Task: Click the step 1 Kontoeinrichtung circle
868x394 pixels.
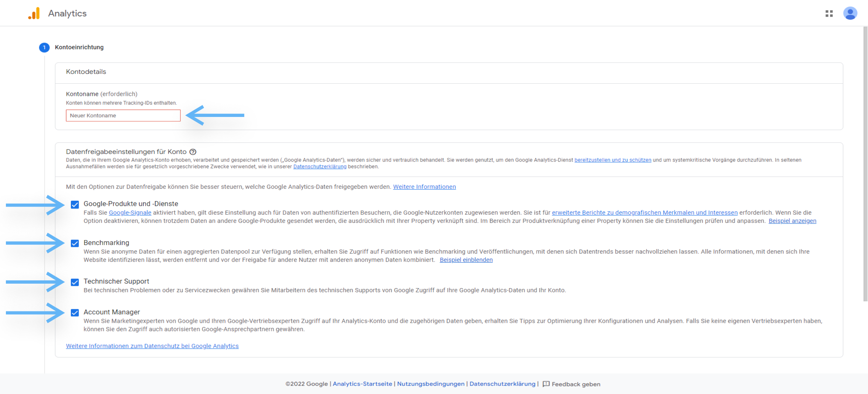Action: tap(44, 47)
